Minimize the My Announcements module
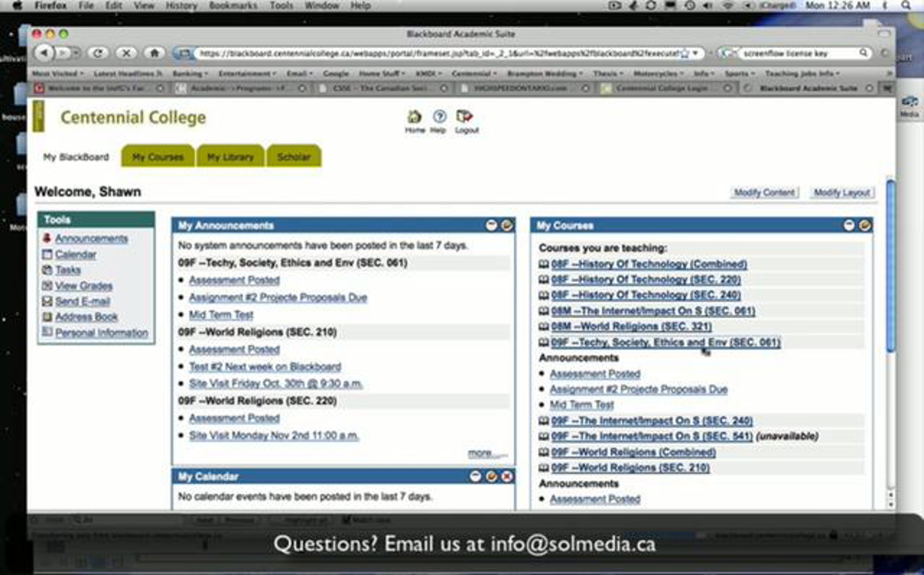 (491, 225)
